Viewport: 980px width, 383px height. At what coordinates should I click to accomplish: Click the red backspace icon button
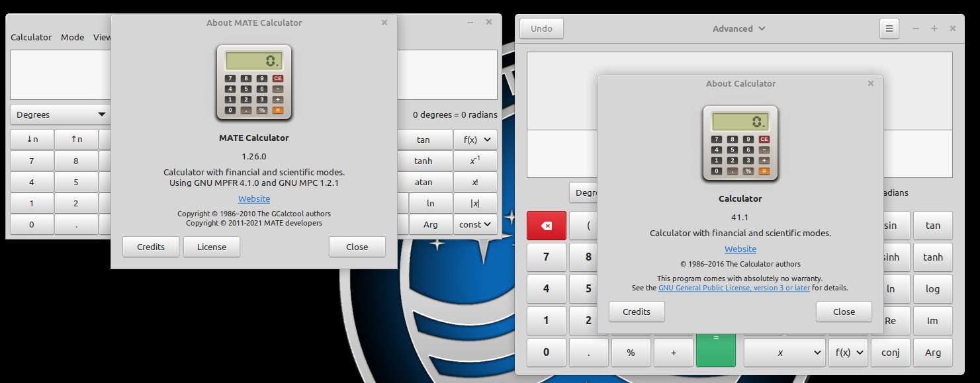(x=546, y=226)
